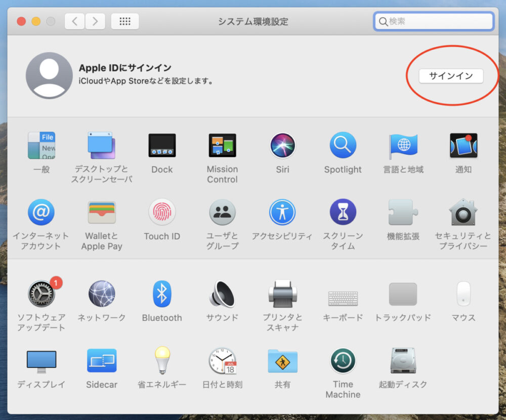Open Time Machine preferences

pyautogui.click(x=343, y=360)
